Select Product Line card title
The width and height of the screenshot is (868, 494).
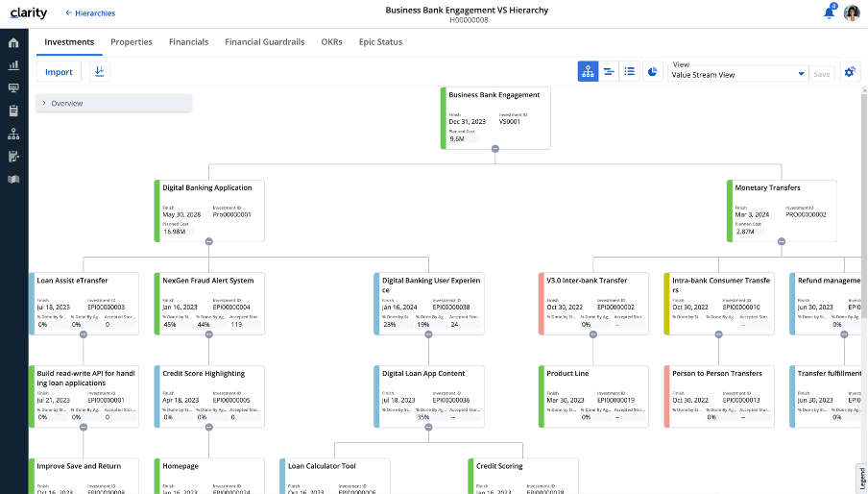[567, 373]
